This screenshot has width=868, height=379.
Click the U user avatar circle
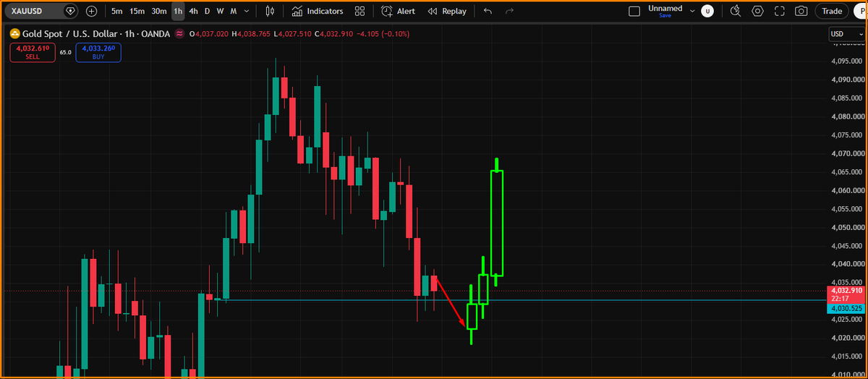tap(707, 12)
